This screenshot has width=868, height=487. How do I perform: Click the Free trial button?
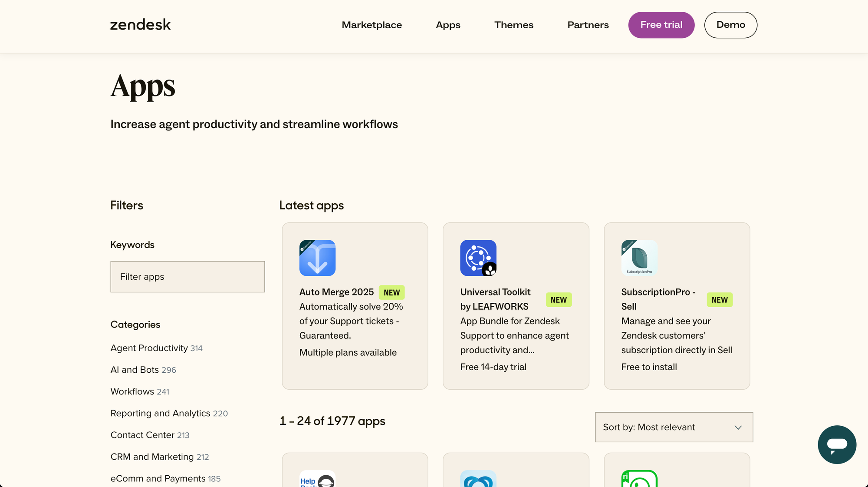tap(661, 25)
